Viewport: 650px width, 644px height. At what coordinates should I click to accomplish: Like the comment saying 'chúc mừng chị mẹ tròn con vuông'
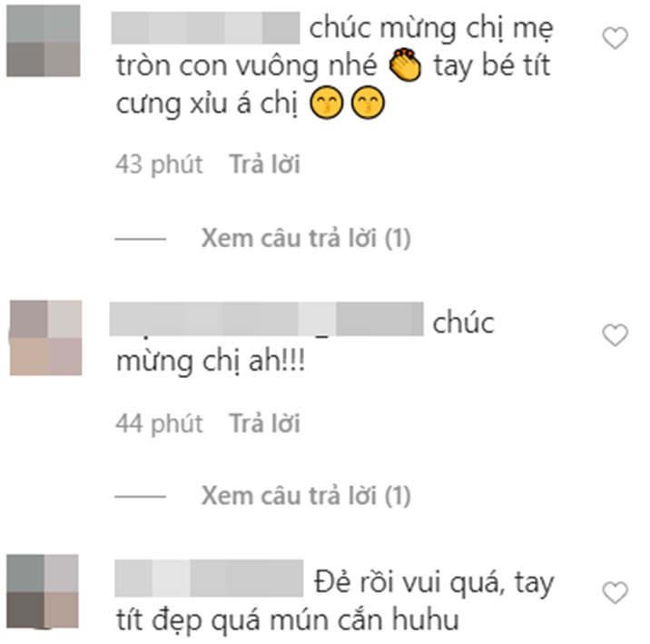click(615, 38)
